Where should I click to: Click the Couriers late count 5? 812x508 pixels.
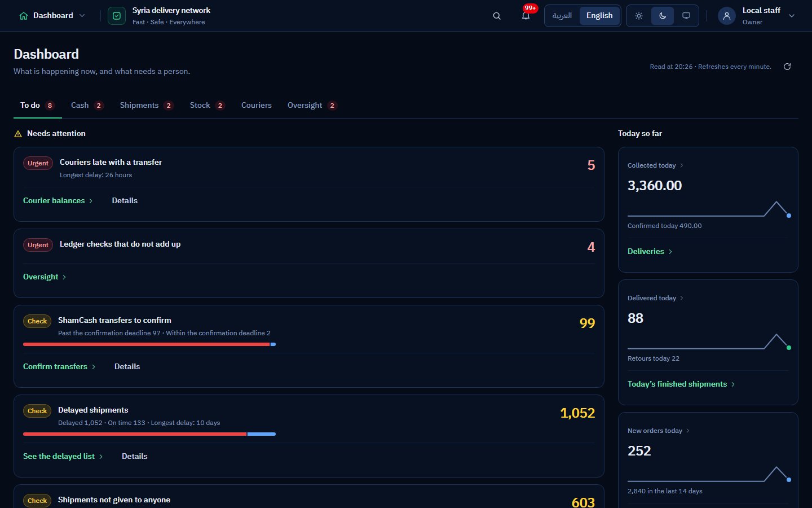(591, 165)
